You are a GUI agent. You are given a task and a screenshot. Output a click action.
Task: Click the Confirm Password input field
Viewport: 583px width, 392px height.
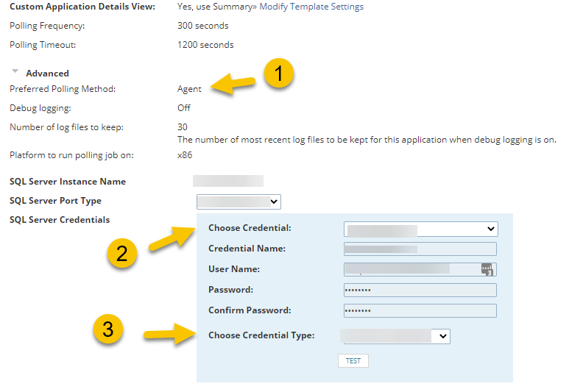[x=420, y=310]
